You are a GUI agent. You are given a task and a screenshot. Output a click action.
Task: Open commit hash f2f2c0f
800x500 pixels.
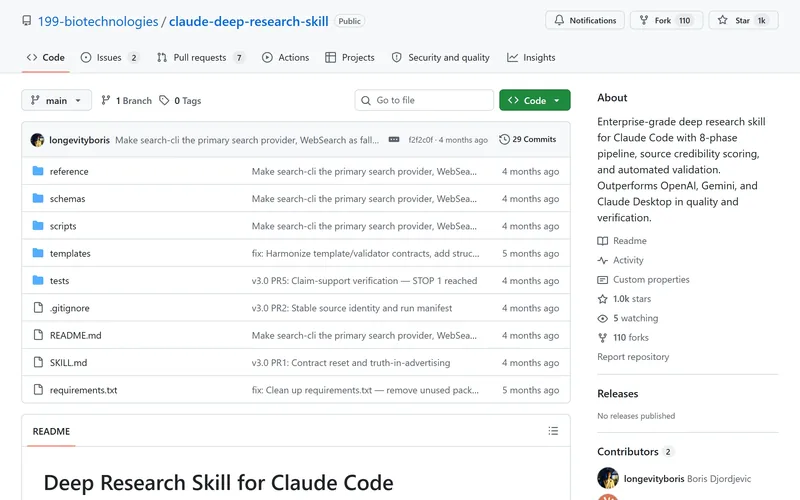click(x=420, y=140)
